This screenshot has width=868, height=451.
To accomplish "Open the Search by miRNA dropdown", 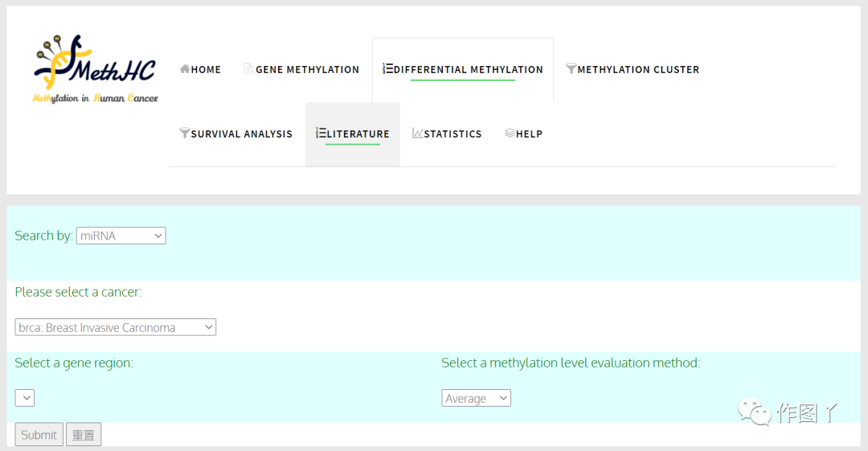I will (x=121, y=236).
